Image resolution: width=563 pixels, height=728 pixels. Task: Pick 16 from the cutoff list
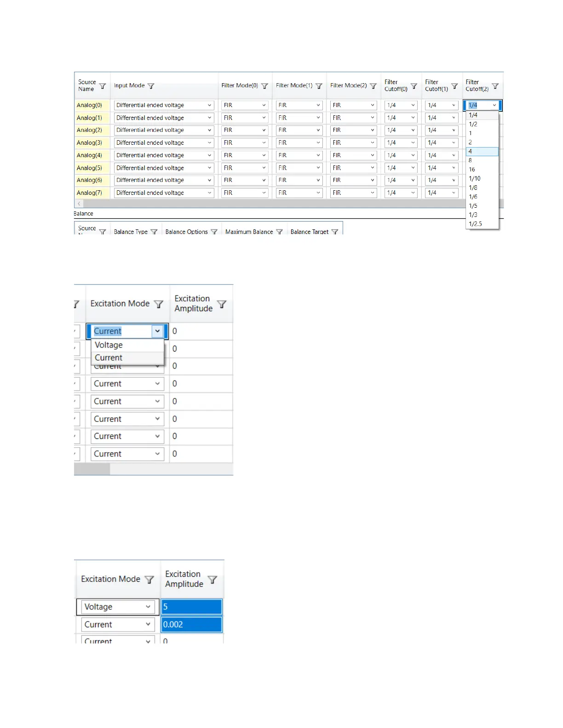[482, 170]
